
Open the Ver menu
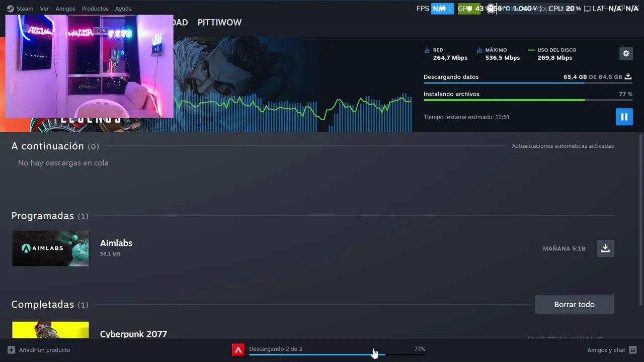[44, 9]
